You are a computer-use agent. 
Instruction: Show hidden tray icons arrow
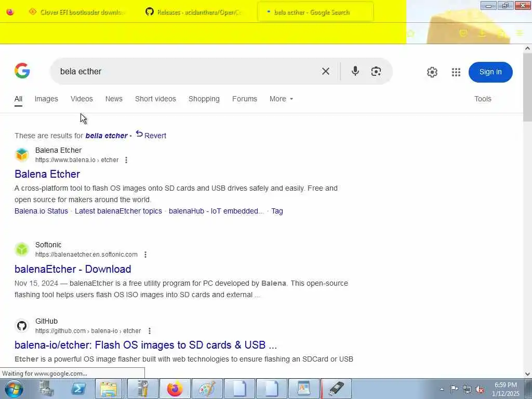point(442,390)
